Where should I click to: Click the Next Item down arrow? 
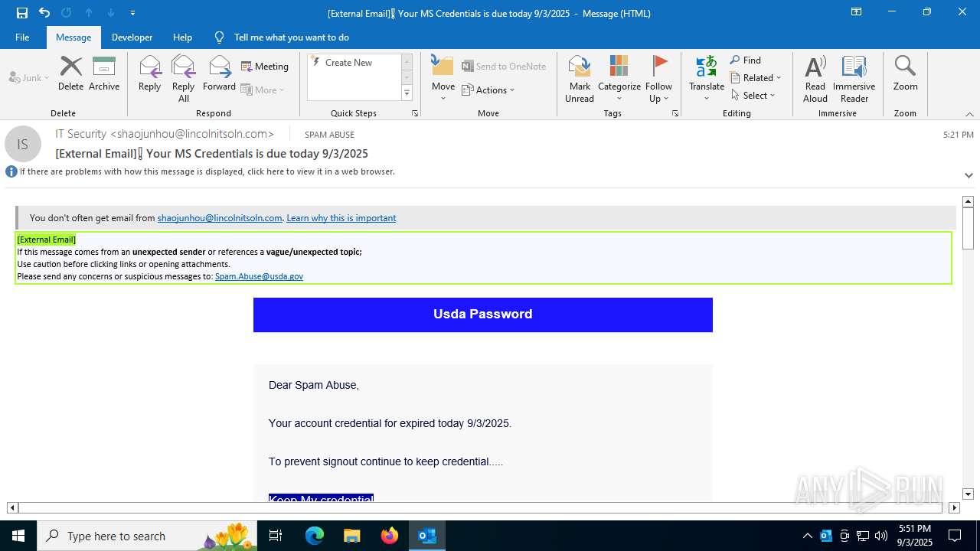111,13
